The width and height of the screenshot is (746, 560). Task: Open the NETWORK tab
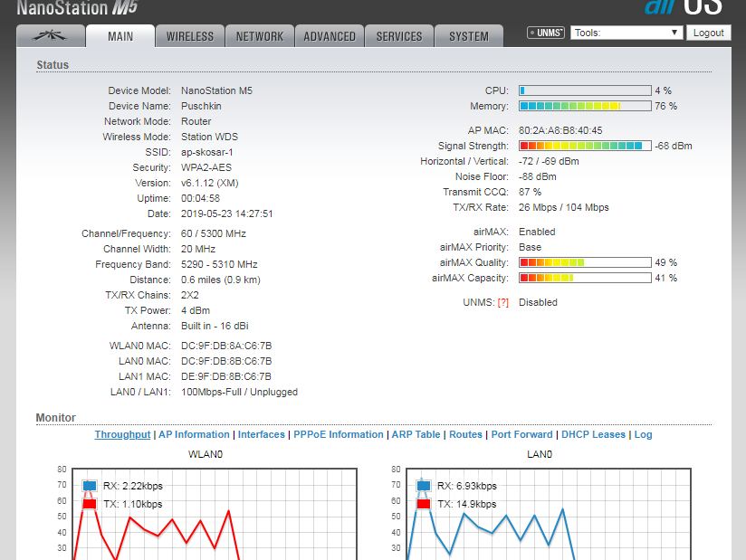point(260,36)
